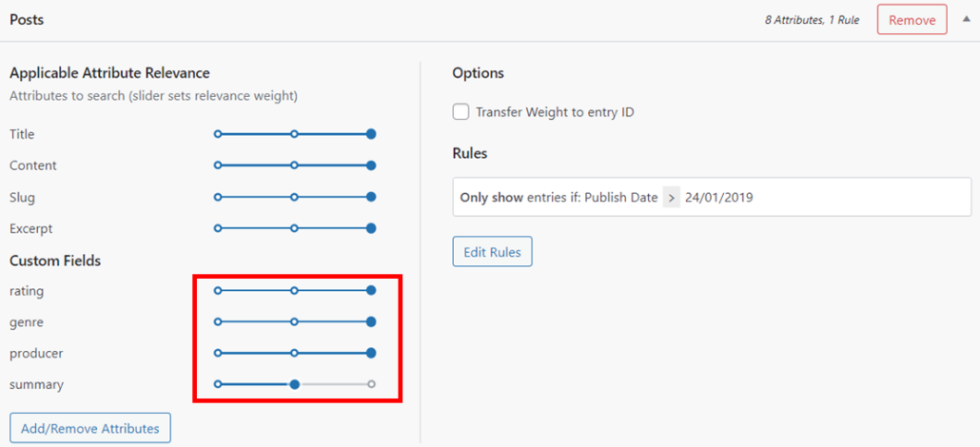
Task: Set Slug slider to middle weight
Action: 294,197
